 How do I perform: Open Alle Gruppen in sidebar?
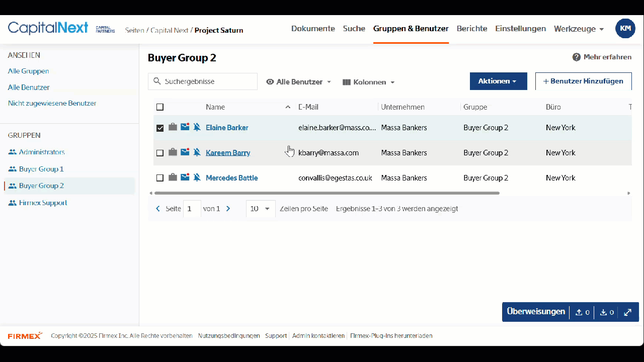(29, 71)
